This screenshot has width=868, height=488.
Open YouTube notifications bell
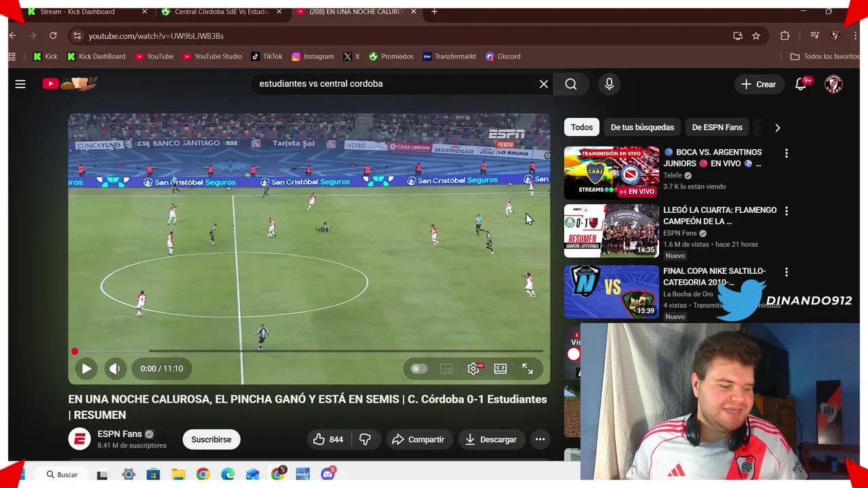[x=801, y=84]
